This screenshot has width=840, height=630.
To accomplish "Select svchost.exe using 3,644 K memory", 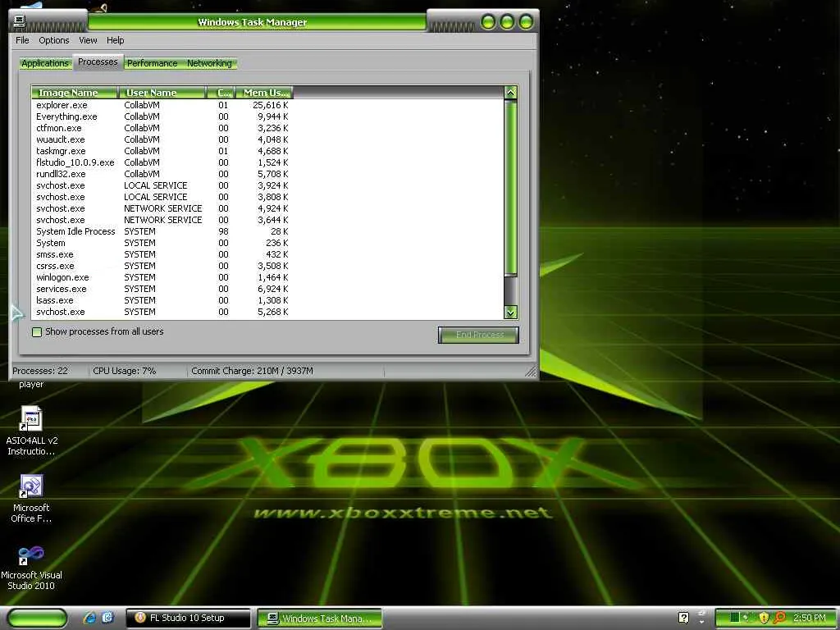I will tap(162, 220).
